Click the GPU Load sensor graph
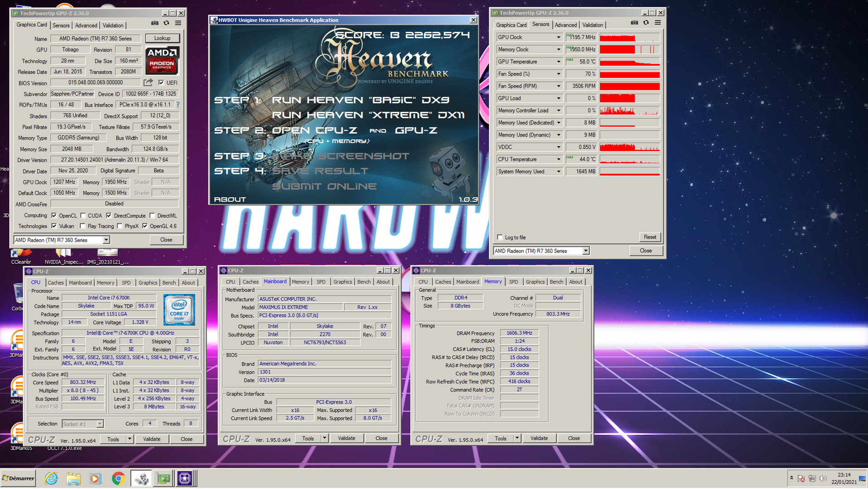Image resolution: width=868 pixels, height=489 pixels. coord(630,98)
